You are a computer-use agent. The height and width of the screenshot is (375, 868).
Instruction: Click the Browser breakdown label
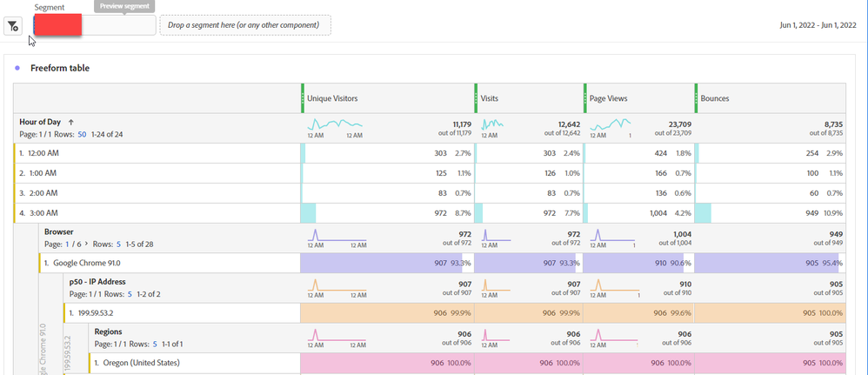point(58,232)
